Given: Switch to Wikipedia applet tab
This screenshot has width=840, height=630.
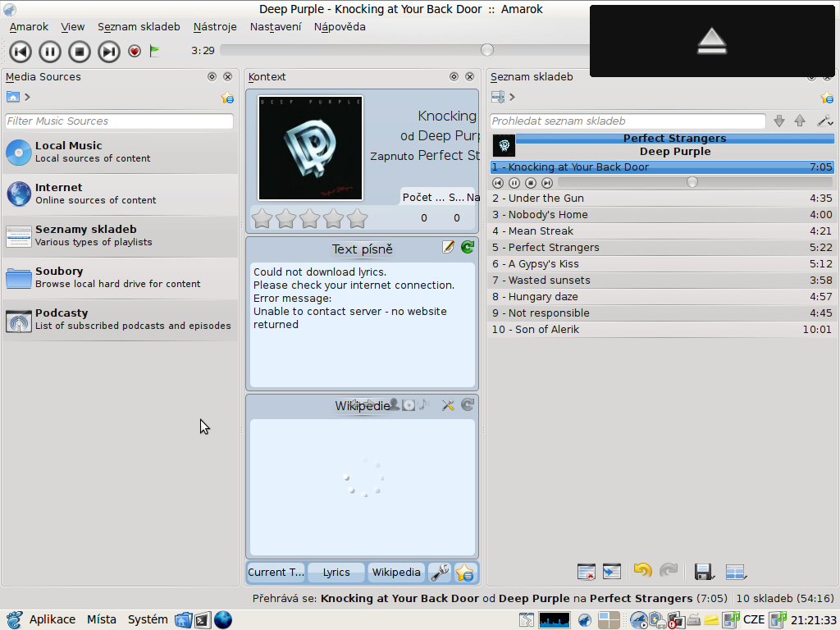Looking at the screenshot, I should pos(396,572).
